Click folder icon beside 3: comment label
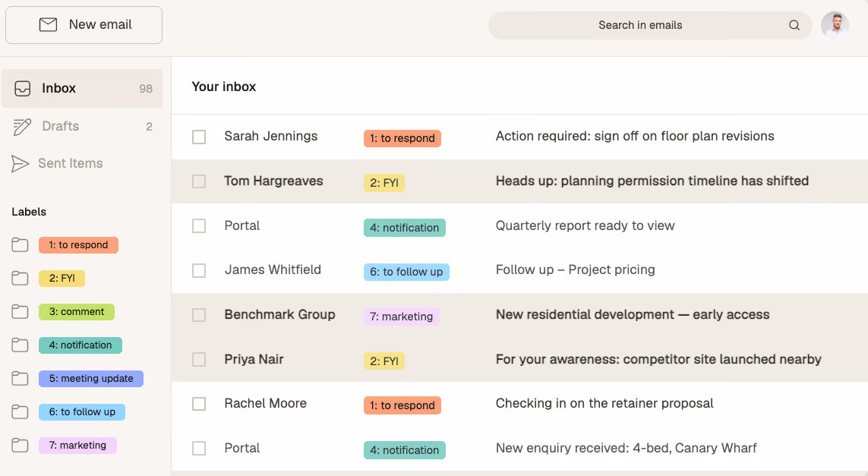The image size is (868, 476). point(20,311)
